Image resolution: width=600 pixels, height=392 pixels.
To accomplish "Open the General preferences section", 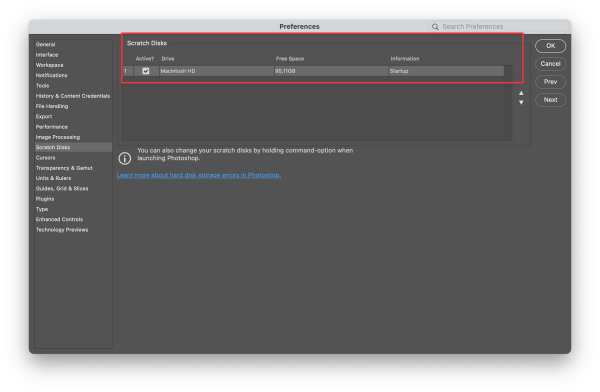I will point(45,44).
